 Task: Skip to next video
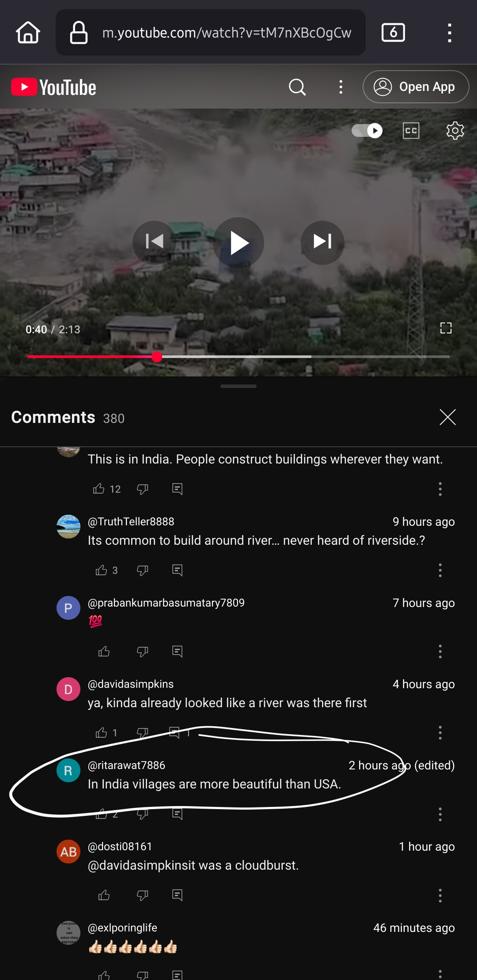click(322, 242)
